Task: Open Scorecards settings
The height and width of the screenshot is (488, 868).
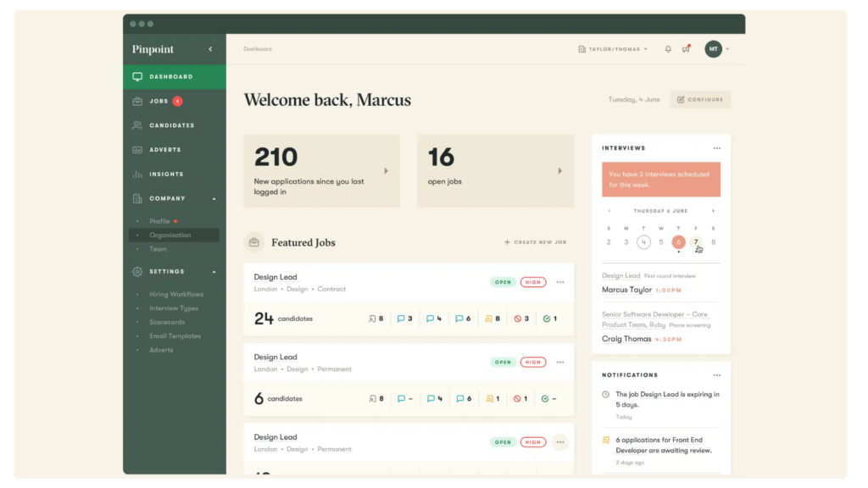Action: coord(167,322)
